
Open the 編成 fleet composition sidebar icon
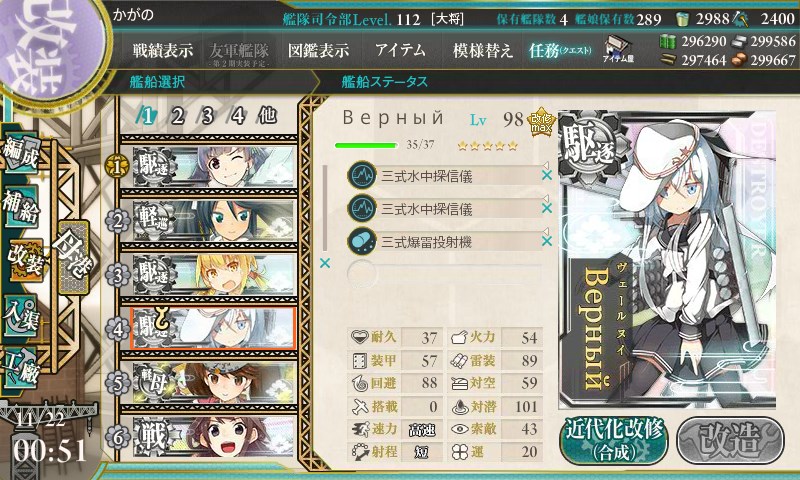point(20,154)
